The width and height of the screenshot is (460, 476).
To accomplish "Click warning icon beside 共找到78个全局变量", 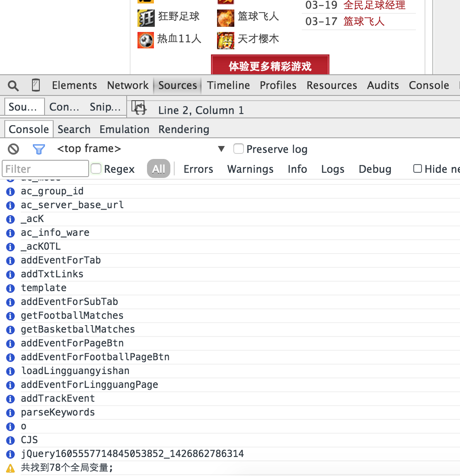I will (x=10, y=468).
